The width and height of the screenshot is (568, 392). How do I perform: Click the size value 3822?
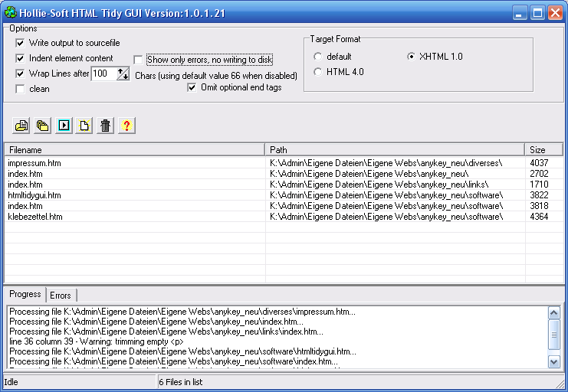[539, 195]
